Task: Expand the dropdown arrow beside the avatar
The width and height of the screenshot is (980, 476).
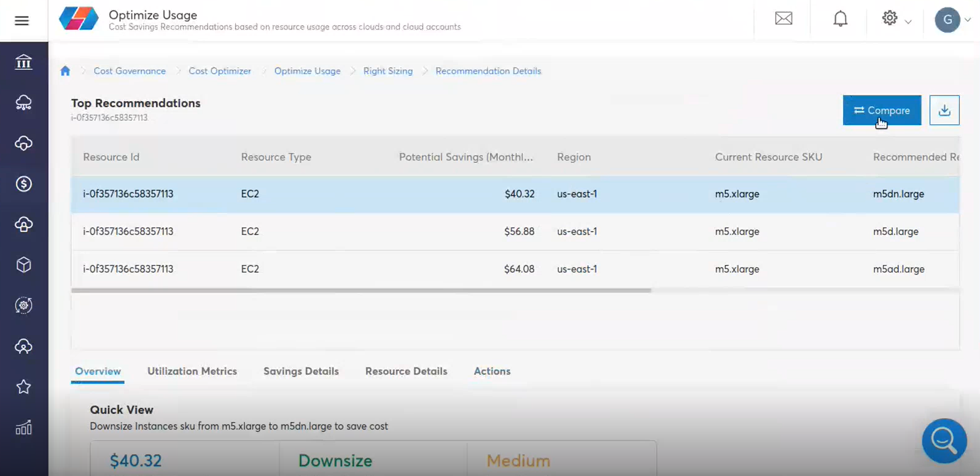Action: click(968, 20)
